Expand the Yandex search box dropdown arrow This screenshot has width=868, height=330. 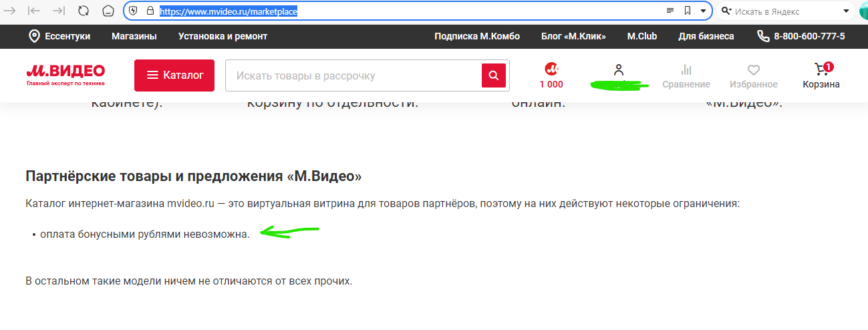[847, 11]
